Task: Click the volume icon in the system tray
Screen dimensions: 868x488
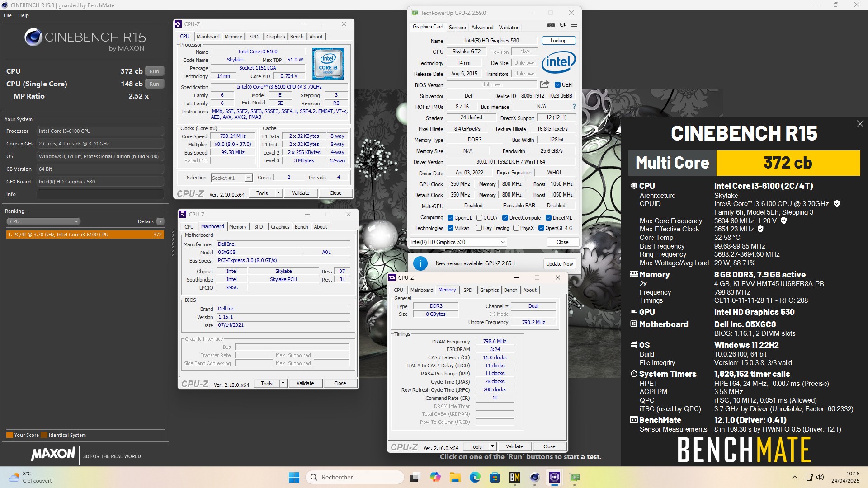Action: tap(820, 477)
